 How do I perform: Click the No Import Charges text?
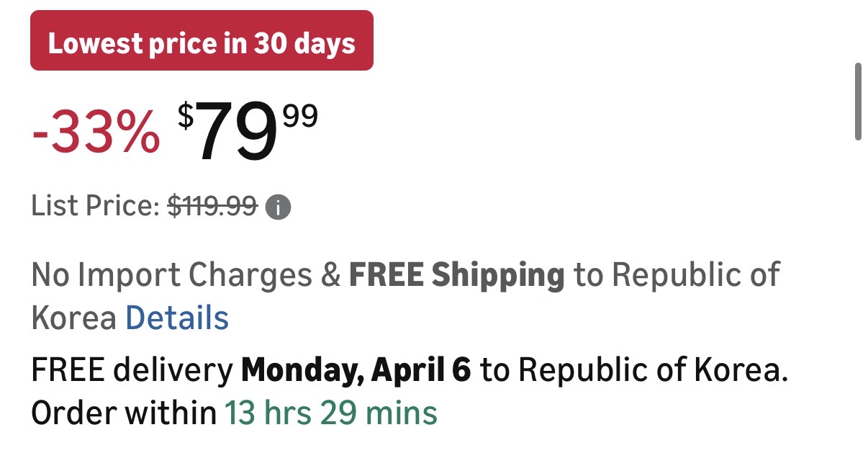(x=172, y=275)
